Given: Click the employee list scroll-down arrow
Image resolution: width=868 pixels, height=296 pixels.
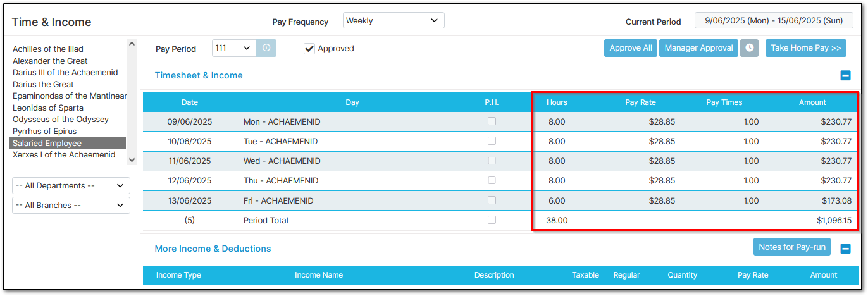Looking at the screenshot, I should [132, 161].
